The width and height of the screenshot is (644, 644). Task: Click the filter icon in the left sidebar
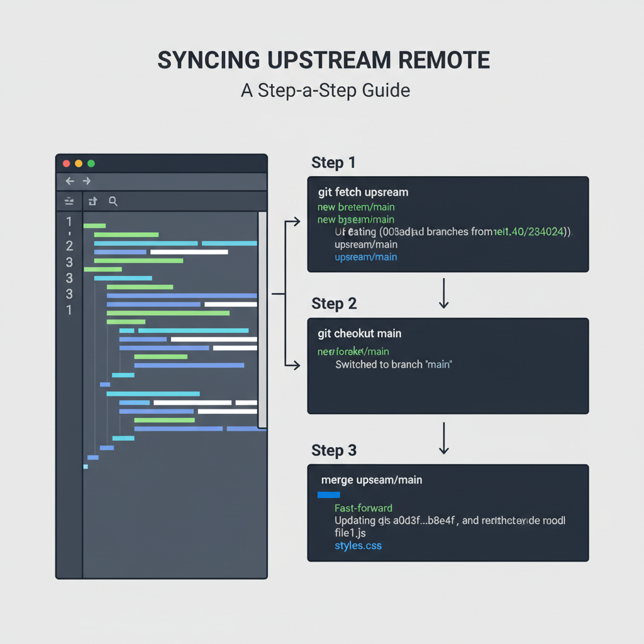(69, 201)
